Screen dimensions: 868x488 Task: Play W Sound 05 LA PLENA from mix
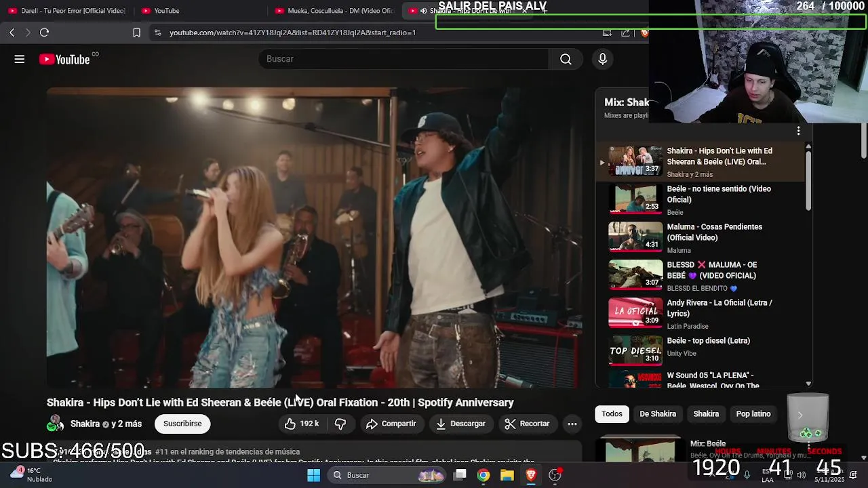click(x=698, y=380)
